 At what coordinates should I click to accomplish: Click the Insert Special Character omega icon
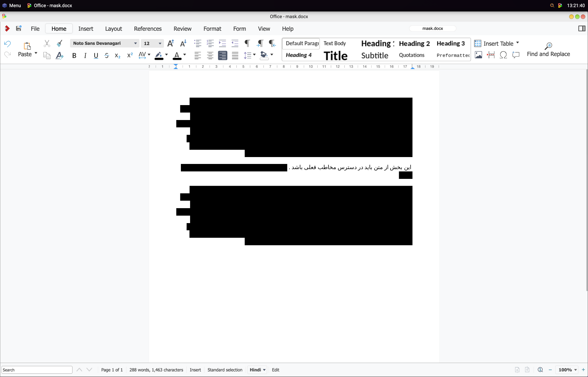click(x=503, y=55)
